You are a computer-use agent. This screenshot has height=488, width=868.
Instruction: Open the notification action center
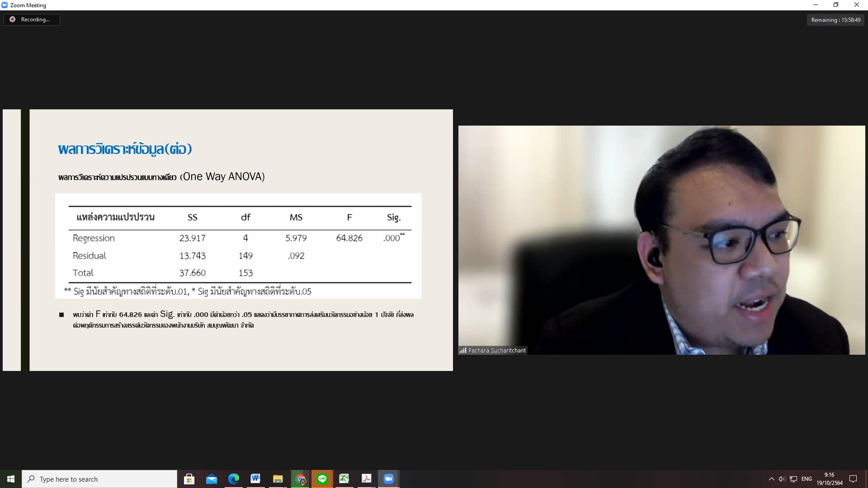click(x=853, y=479)
